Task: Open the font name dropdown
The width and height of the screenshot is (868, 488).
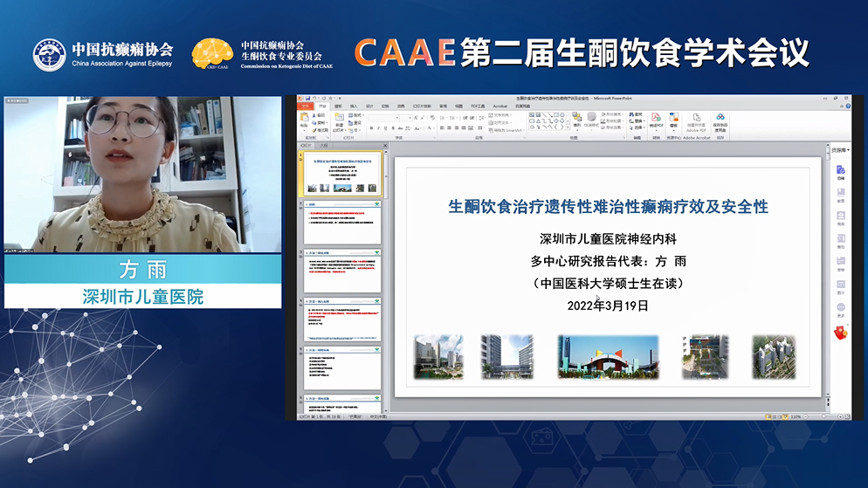Action: [397, 118]
